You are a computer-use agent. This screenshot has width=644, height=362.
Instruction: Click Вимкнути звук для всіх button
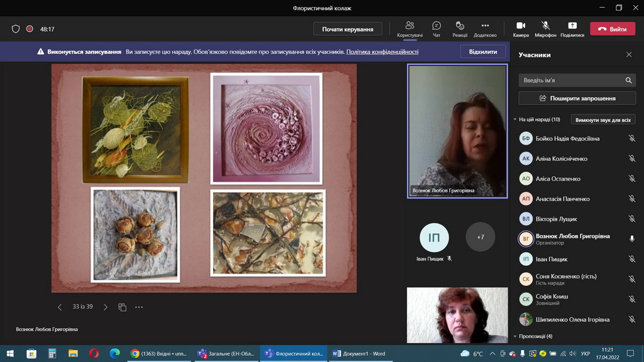pyautogui.click(x=603, y=120)
